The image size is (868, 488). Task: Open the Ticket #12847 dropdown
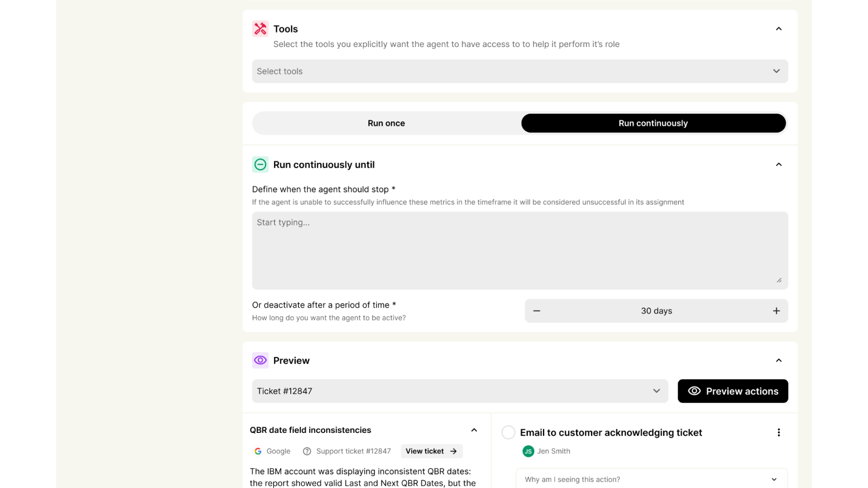[x=460, y=391]
